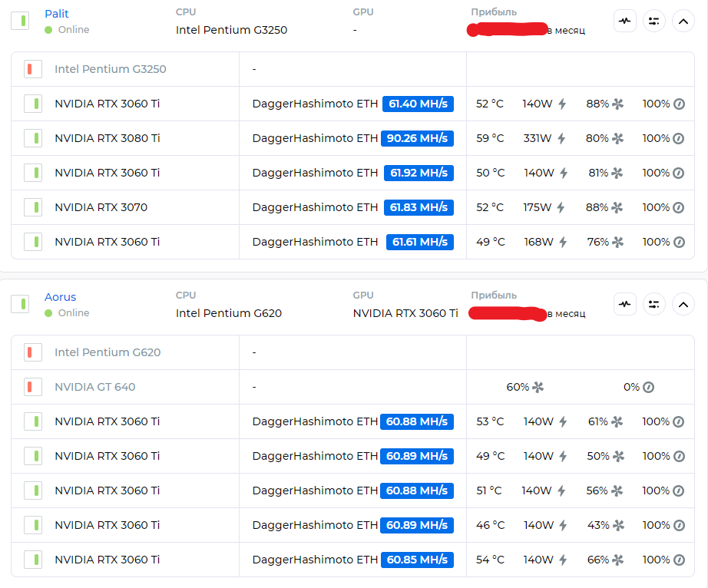The height and width of the screenshot is (588, 708).
Task: Click the power bolt icon beside 168W
Action: pyautogui.click(x=563, y=243)
